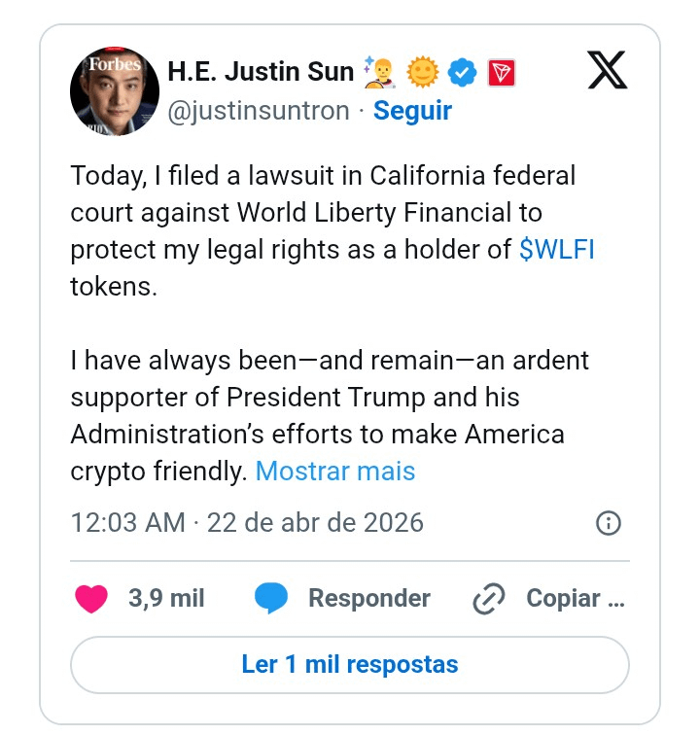Click the red TRON logo badge
Viewport: 700px width, 735px height.
502,72
